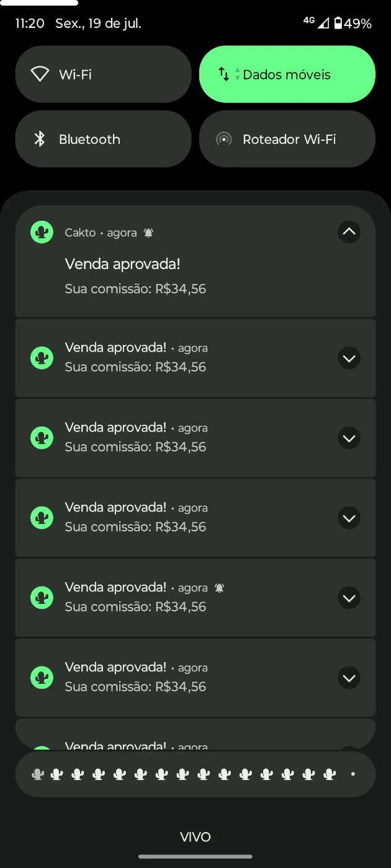
Task: Tap the bottom home gesture bar
Action: tap(195, 857)
